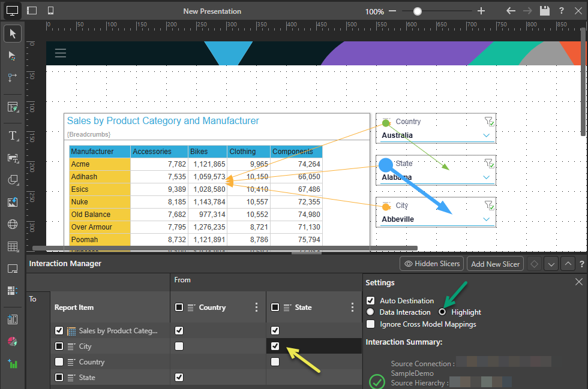This screenshot has width=588, height=389.
Task: Insert an image from left toolbar
Action: 13,202
